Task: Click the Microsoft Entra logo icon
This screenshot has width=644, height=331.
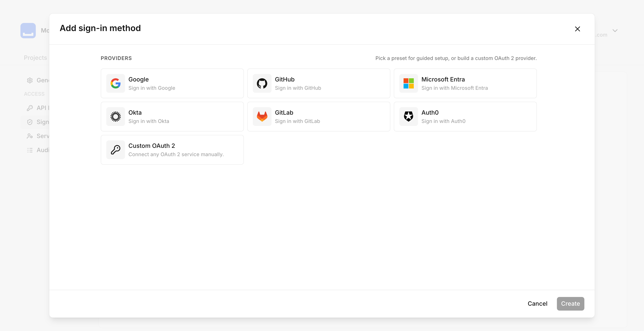Action: tap(408, 83)
